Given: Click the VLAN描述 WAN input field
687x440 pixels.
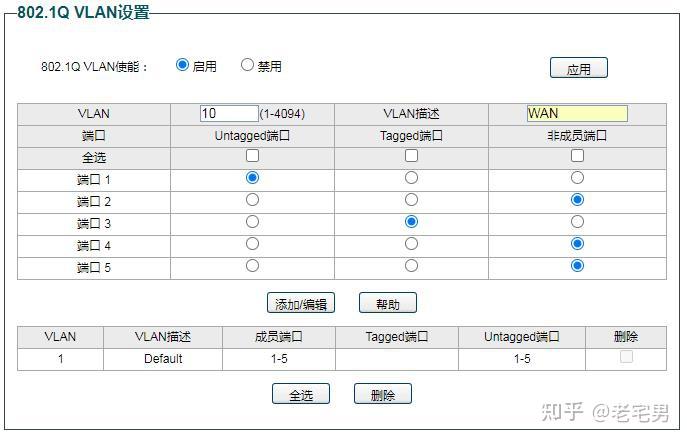Looking at the screenshot, I should [x=577, y=114].
